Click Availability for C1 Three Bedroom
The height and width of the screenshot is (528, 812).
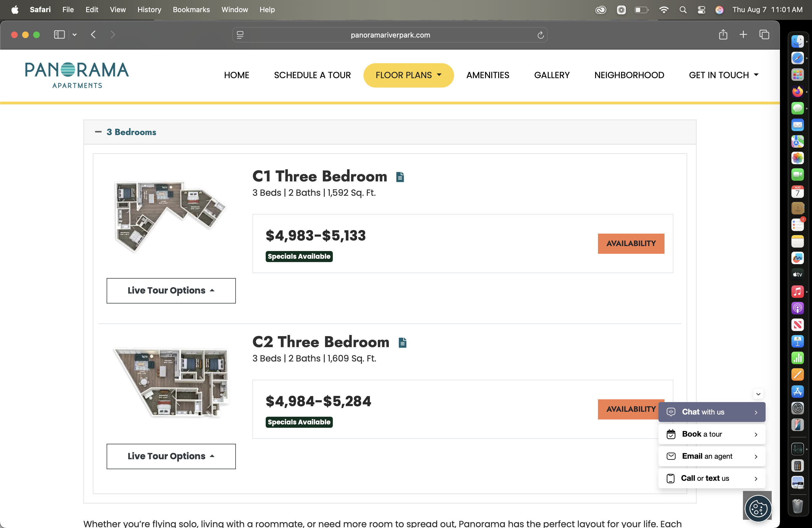(x=631, y=244)
